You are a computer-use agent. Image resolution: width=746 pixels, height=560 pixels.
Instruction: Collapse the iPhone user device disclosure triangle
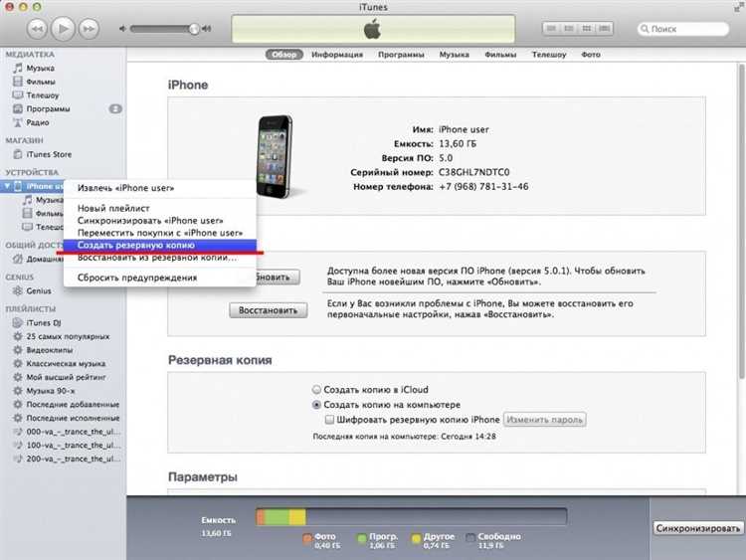click(x=9, y=186)
